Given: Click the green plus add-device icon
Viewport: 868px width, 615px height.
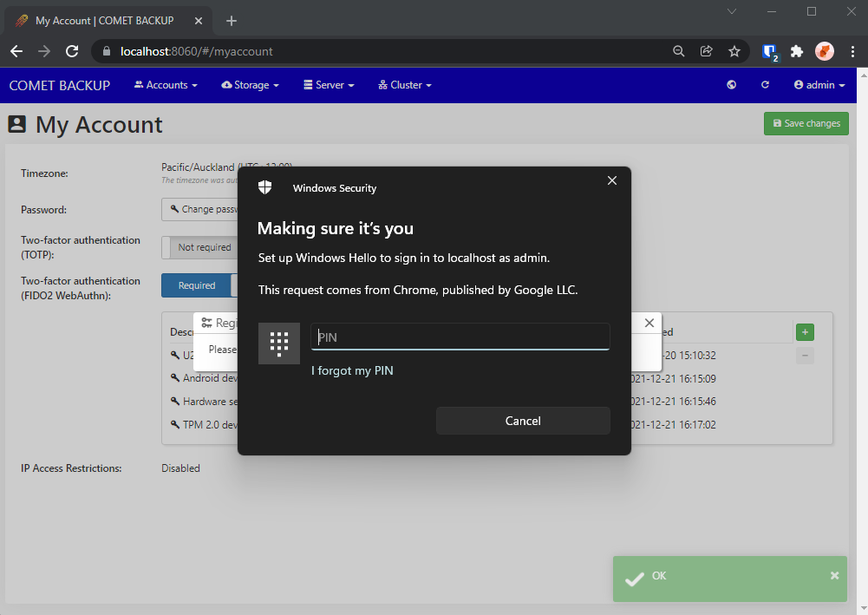Looking at the screenshot, I should 805,332.
